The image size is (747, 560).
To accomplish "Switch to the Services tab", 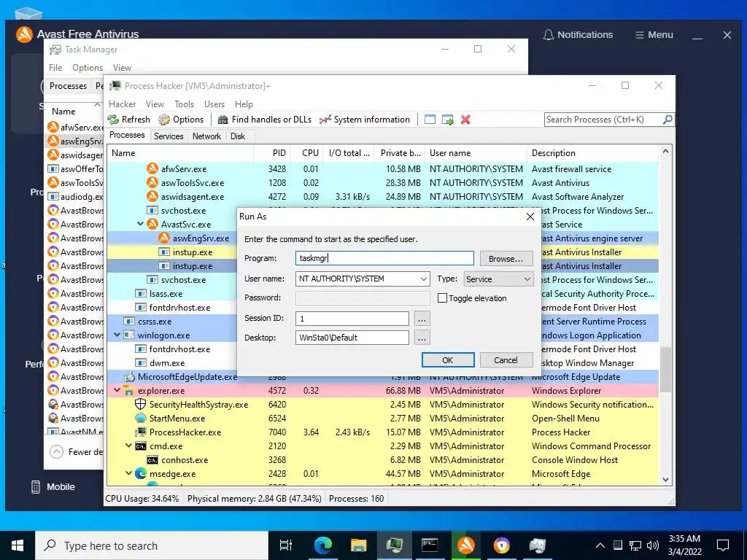I will [x=169, y=136].
